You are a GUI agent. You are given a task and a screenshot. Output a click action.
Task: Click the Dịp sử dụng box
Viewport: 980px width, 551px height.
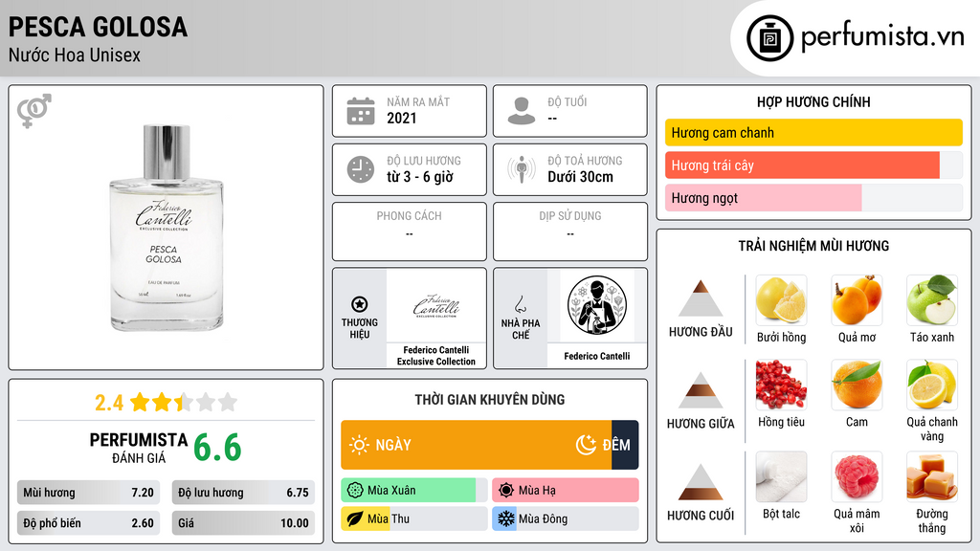pos(570,231)
